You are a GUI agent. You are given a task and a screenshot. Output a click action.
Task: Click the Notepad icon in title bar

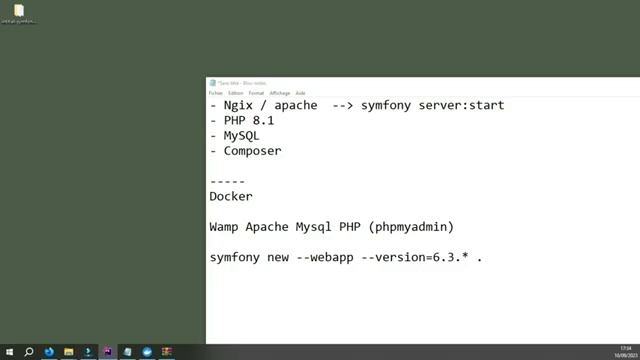213,83
